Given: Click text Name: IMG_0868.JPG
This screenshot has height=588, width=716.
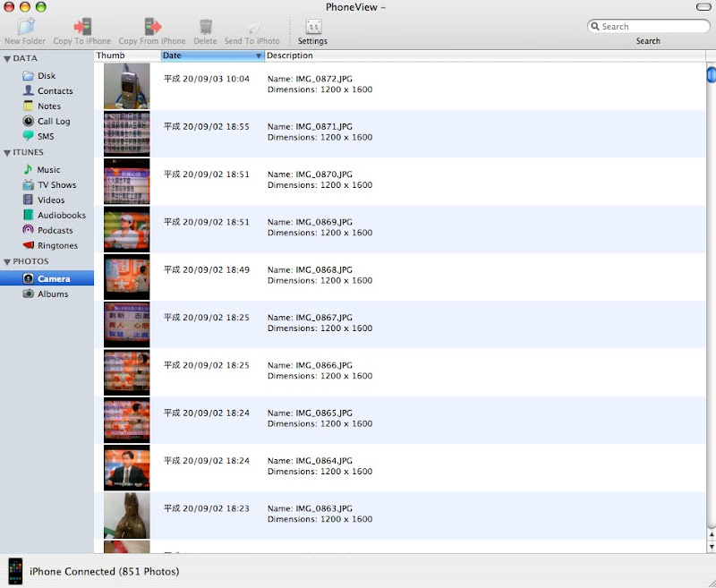Looking at the screenshot, I should [310, 269].
